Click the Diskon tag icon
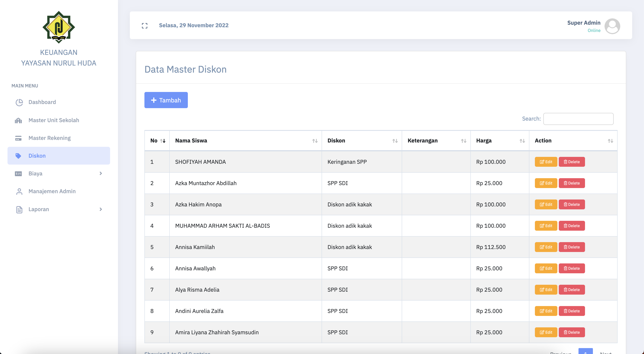The height and width of the screenshot is (354, 644). [x=18, y=156]
